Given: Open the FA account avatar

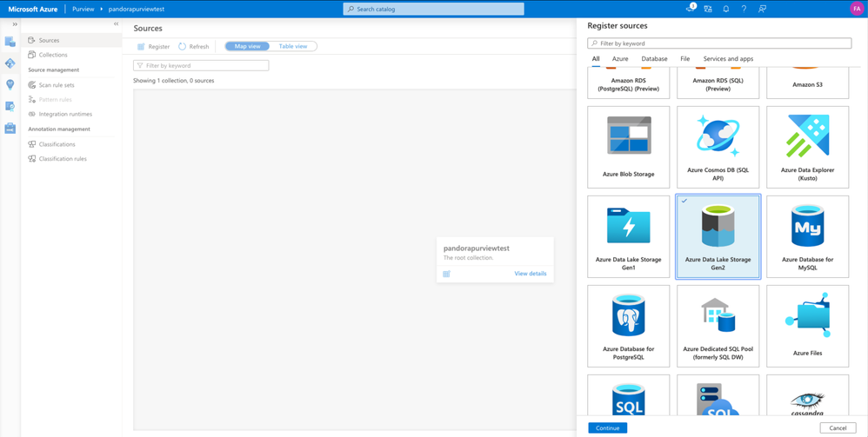Looking at the screenshot, I should (856, 9).
